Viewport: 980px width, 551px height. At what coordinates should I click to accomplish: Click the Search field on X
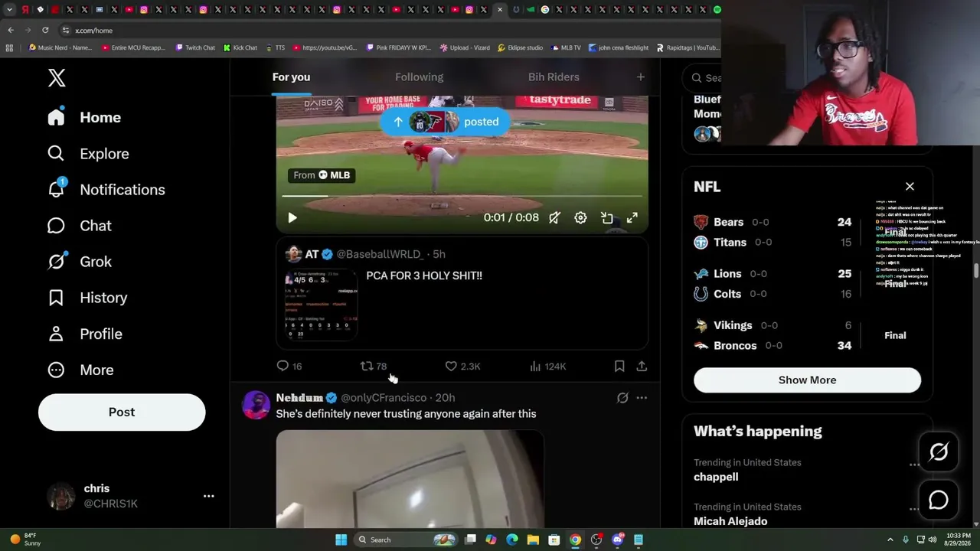(x=707, y=77)
